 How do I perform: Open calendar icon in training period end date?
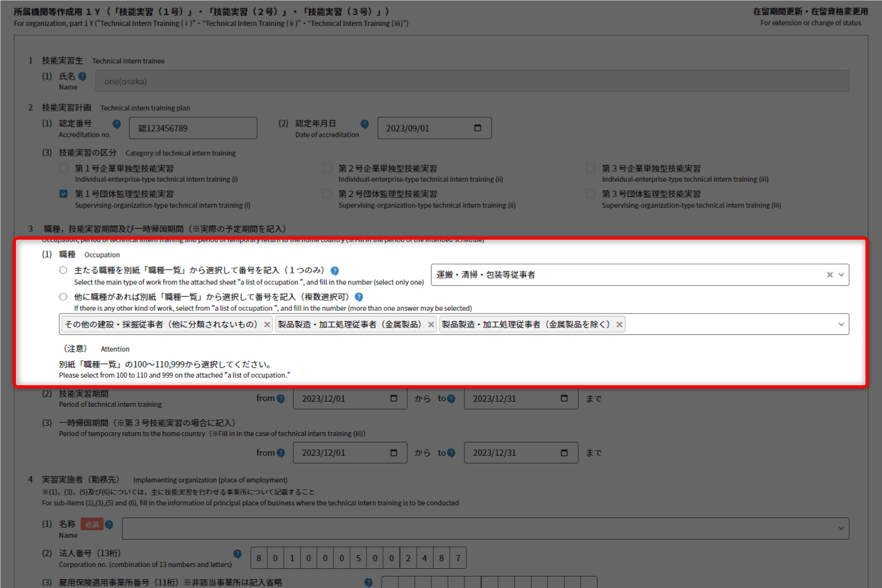[564, 399]
